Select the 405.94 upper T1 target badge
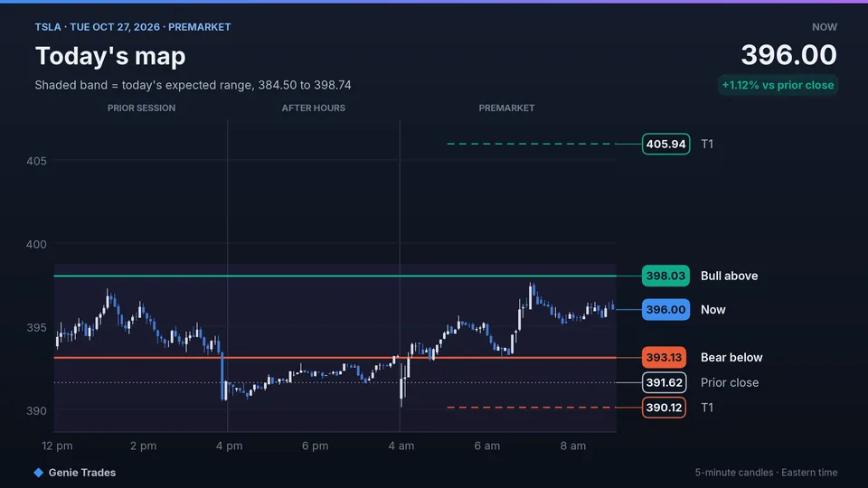 pyautogui.click(x=665, y=144)
